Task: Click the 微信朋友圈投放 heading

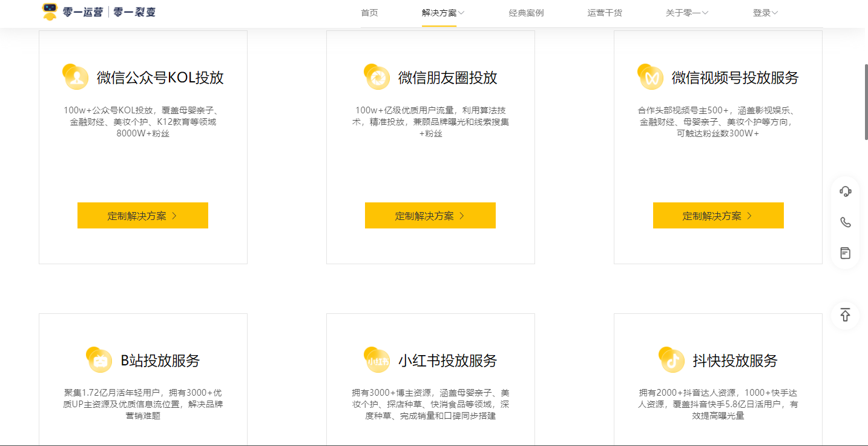Action: pos(448,78)
